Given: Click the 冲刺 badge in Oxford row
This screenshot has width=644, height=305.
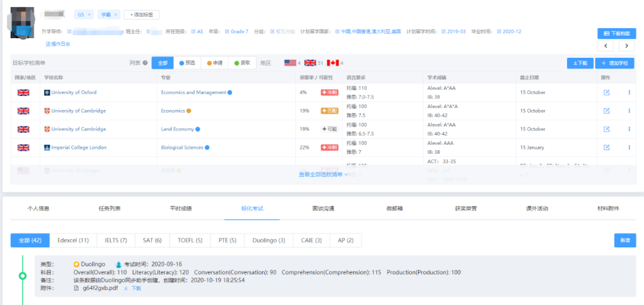Looking at the screenshot, I should click(329, 92).
